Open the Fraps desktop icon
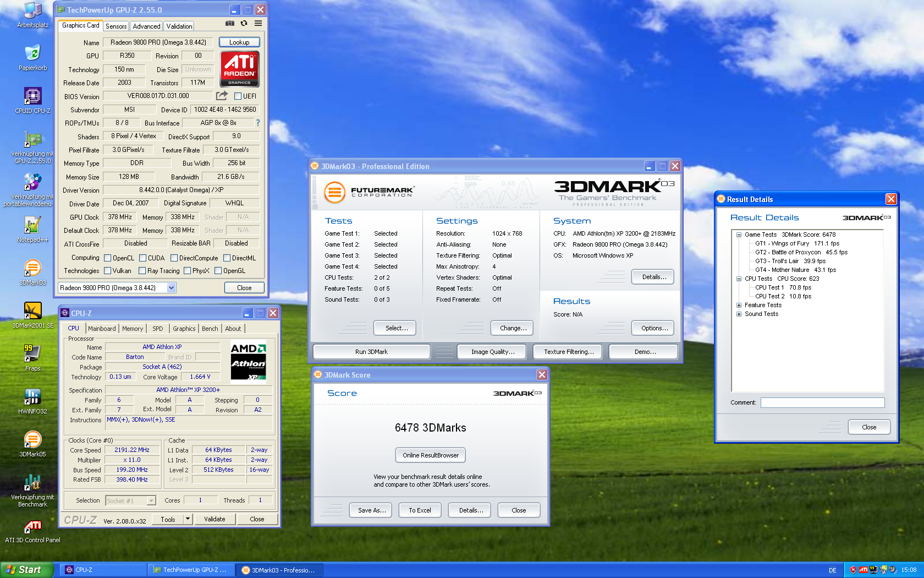 tap(33, 358)
